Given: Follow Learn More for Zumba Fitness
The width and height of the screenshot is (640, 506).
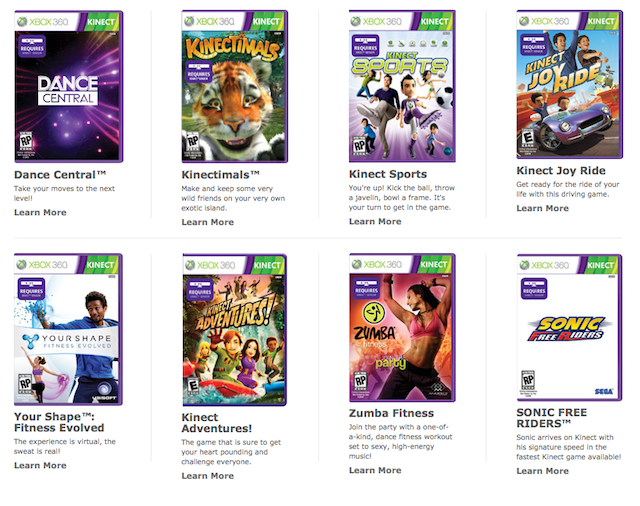Looking at the screenshot, I should point(375,470).
